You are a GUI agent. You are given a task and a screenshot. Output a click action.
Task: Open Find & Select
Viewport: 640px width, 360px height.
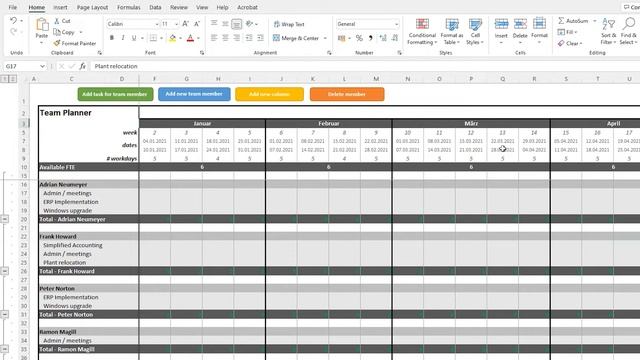(628, 31)
